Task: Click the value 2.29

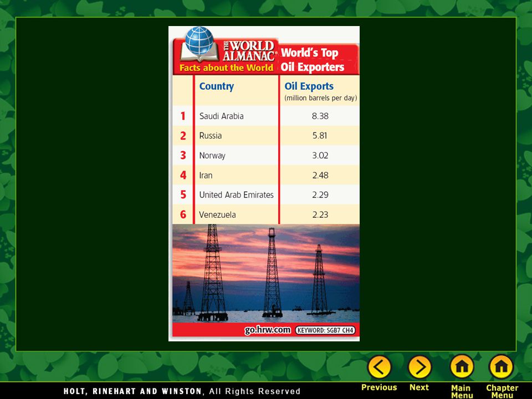Action: point(320,195)
